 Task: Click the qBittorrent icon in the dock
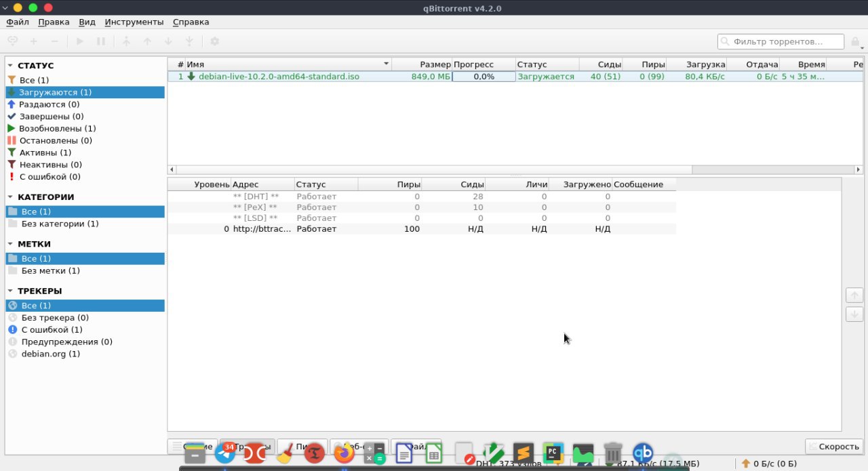pos(643,453)
